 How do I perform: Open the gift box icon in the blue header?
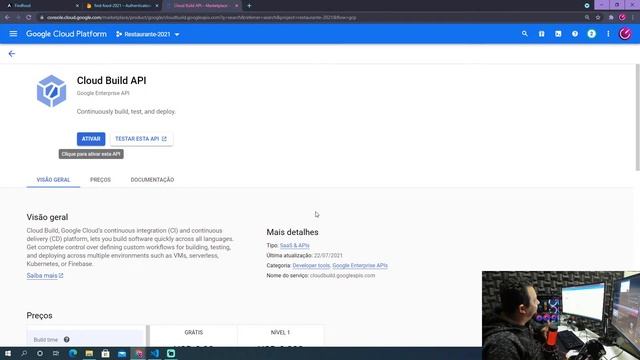point(541,34)
